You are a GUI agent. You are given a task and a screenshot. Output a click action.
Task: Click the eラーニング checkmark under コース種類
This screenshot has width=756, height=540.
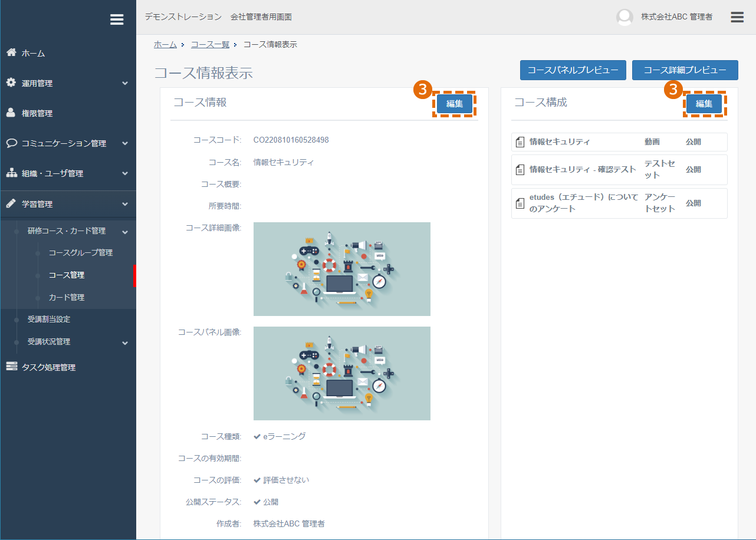pos(257,436)
